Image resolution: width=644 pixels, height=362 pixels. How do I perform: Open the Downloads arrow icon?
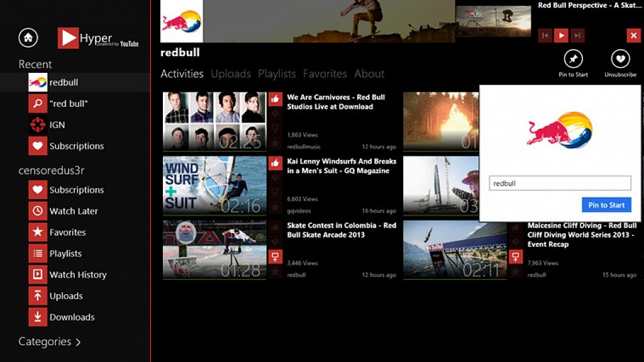click(x=38, y=317)
